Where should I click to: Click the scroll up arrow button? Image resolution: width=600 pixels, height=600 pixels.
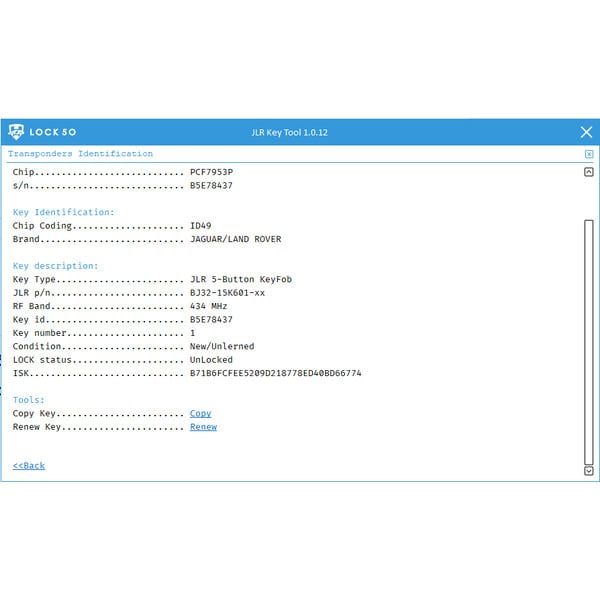(x=588, y=172)
